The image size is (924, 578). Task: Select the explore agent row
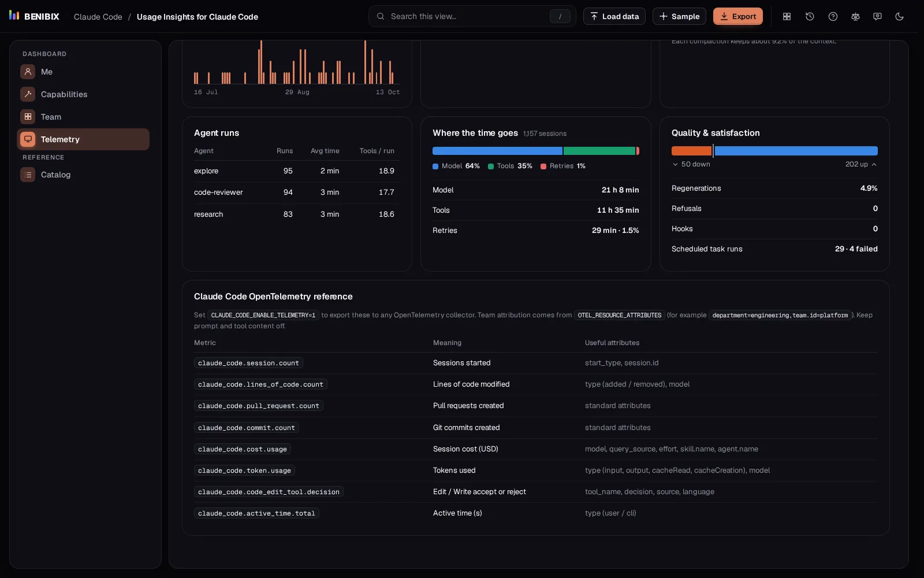297,171
